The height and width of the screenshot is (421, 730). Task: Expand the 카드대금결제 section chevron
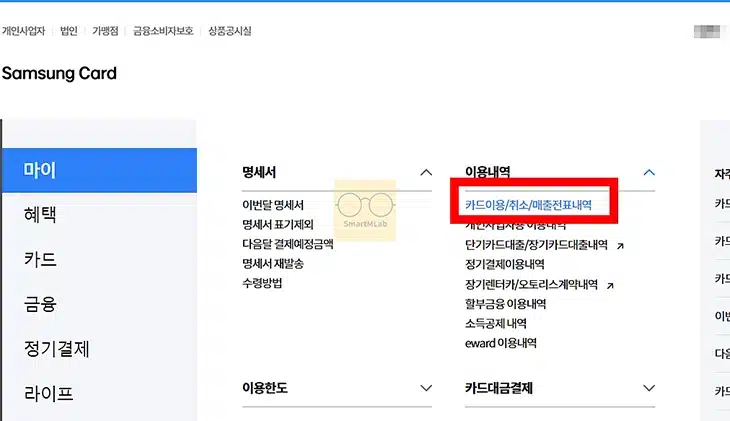(649, 388)
